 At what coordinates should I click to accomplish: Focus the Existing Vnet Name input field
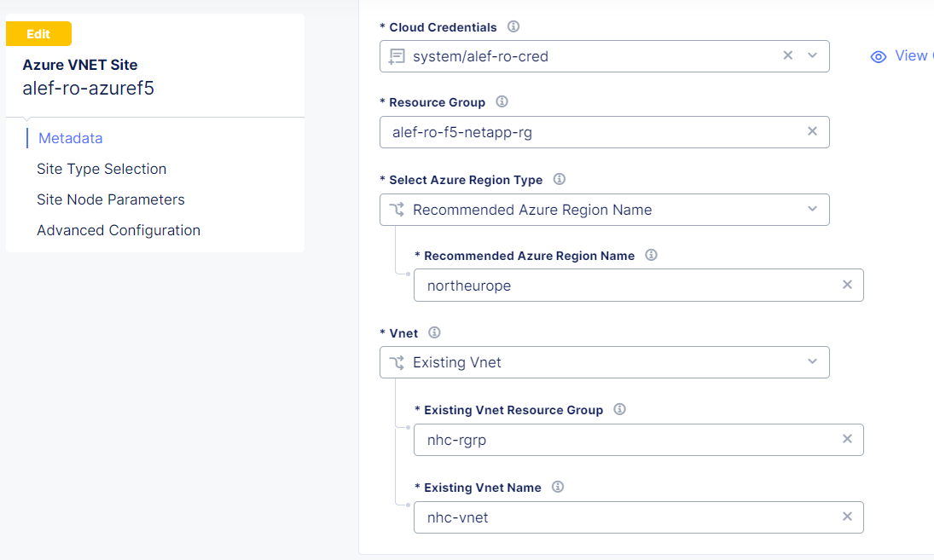click(x=639, y=517)
